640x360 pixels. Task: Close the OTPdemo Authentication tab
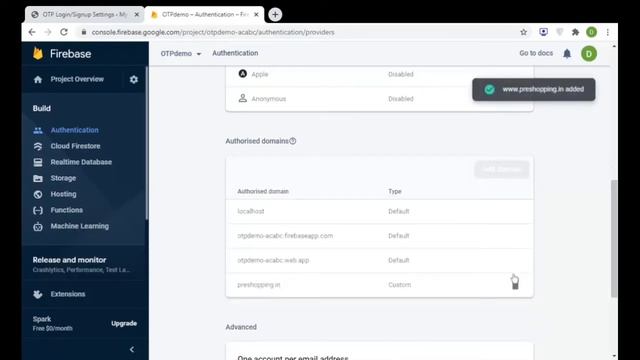pyautogui.click(x=256, y=15)
